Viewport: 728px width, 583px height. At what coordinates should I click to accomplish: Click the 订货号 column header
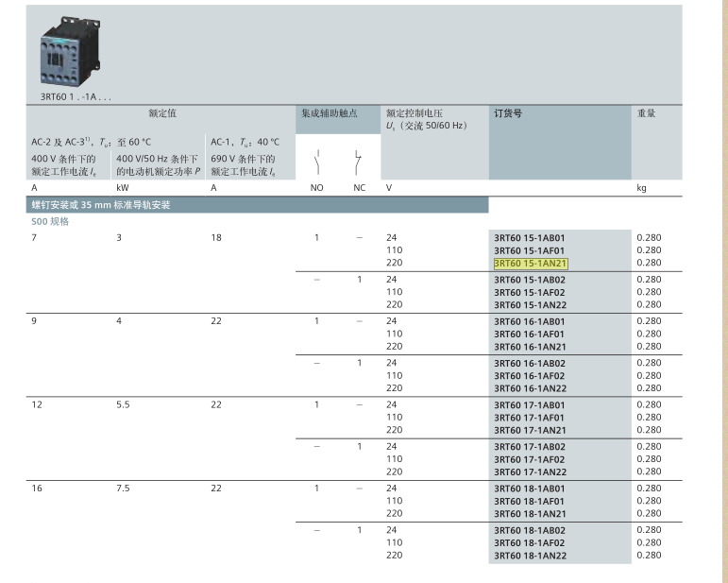pyautogui.click(x=508, y=113)
